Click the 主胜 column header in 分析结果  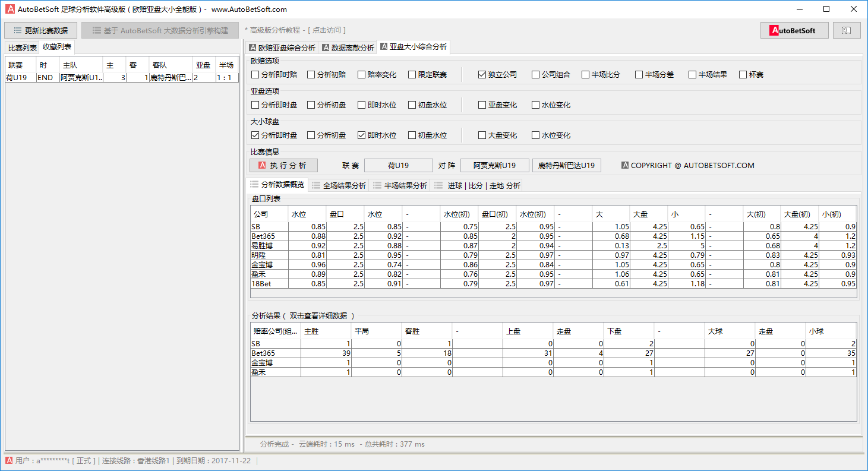coord(326,331)
